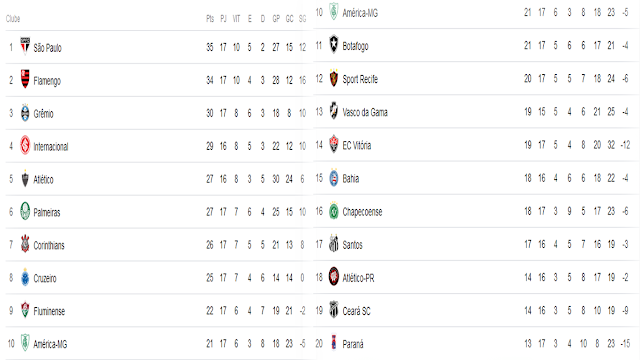Open the Ceará SC team link
The height and width of the screenshot is (360, 640).
coord(356,311)
